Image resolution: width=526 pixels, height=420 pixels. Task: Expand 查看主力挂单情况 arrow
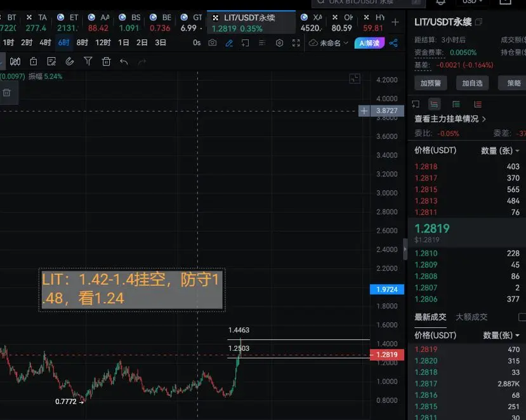pos(483,119)
